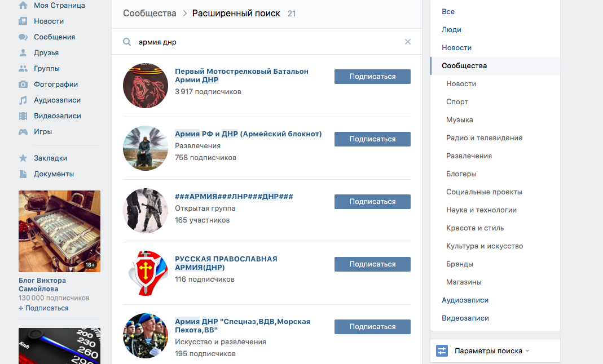Image resolution: width=603 pixels, height=364 pixels.
Task: Clear the search query with the X
Action: point(408,42)
